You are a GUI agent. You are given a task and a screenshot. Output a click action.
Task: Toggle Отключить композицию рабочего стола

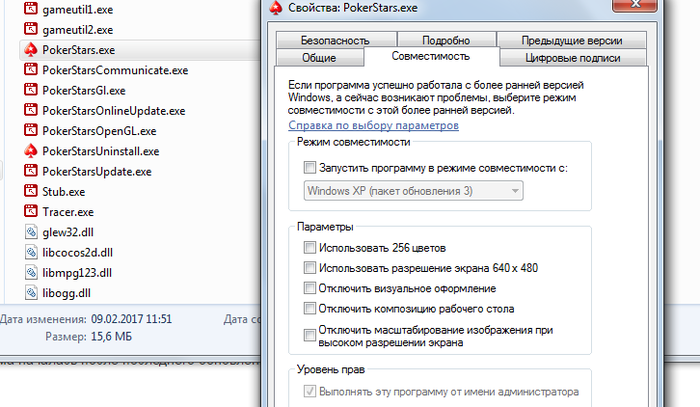[309, 308]
